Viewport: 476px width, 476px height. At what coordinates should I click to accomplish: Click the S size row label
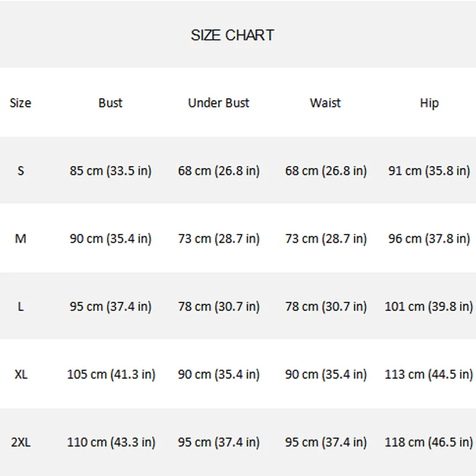pyautogui.click(x=21, y=171)
